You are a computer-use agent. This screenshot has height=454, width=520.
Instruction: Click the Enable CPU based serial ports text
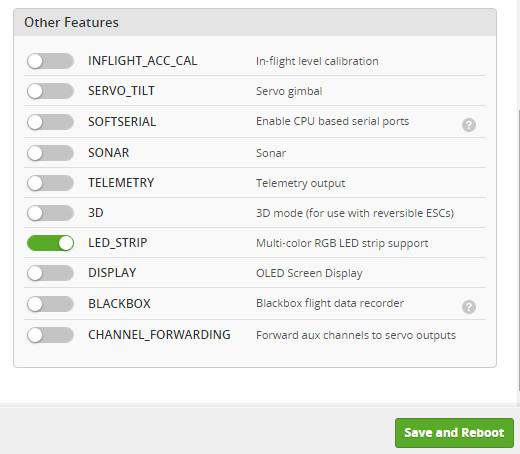coord(332,121)
